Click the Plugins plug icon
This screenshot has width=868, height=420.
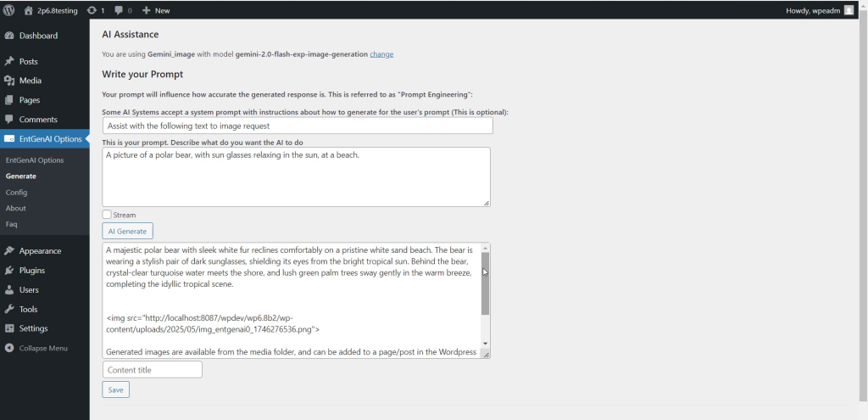8,271
